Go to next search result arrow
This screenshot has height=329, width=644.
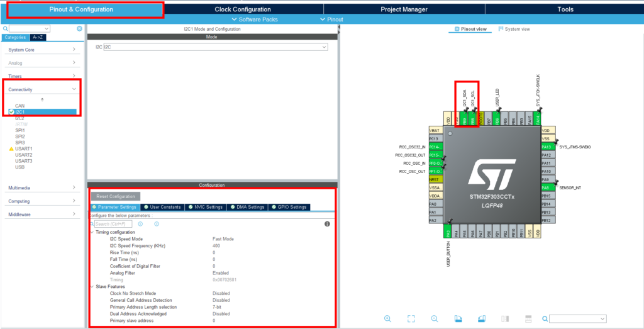point(157,224)
